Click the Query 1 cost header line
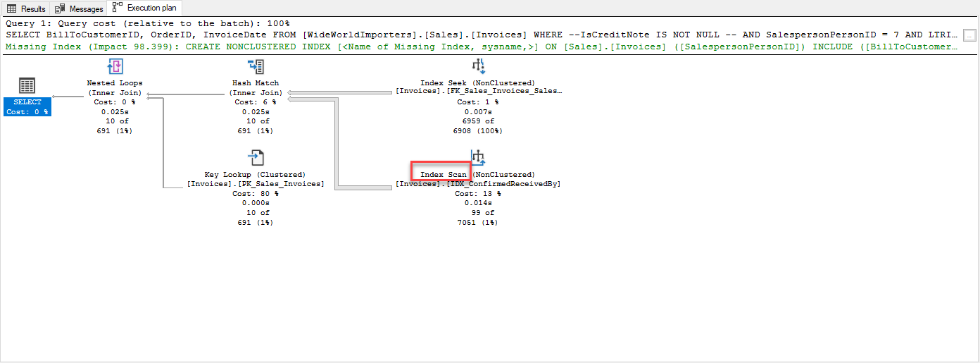This screenshot has width=980, height=363. 147,23
